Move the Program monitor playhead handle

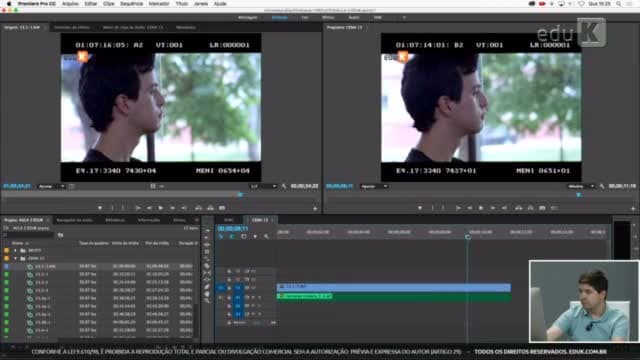(578, 195)
